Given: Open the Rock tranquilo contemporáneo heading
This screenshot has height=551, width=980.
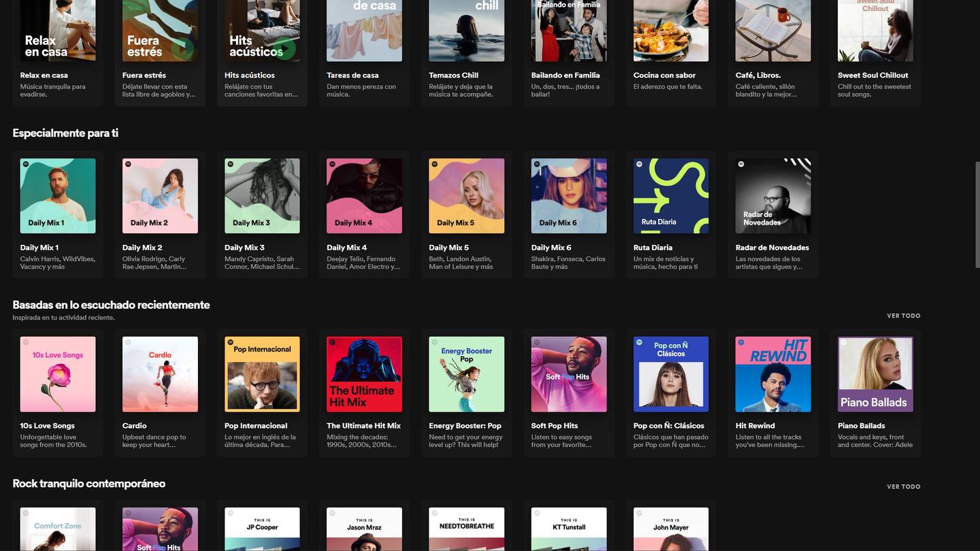Looking at the screenshot, I should (88, 484).
